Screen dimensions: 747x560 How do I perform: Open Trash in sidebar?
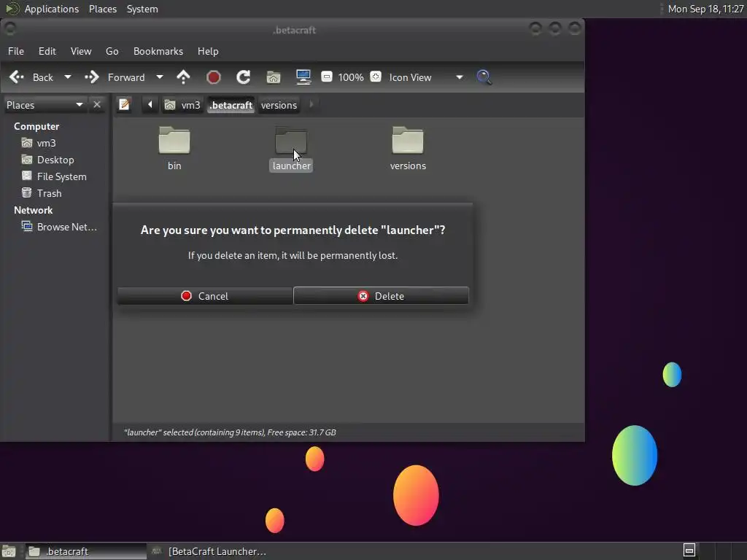[42, 192]
